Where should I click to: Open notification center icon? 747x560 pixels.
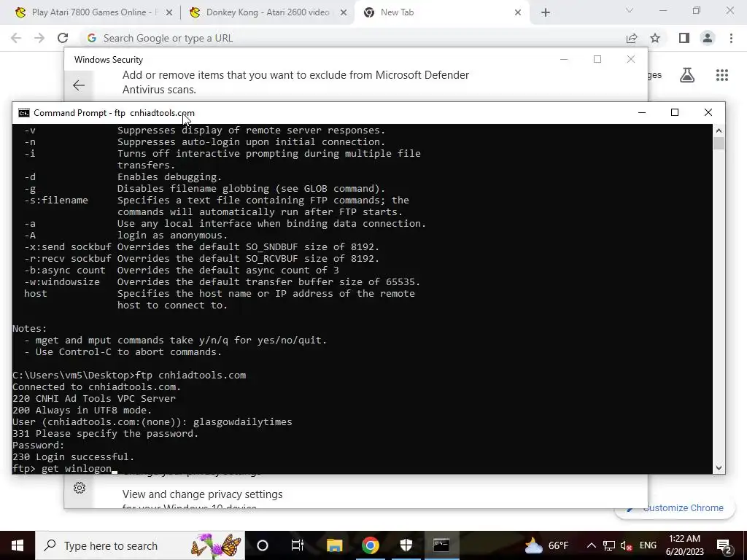click(724, 545)
